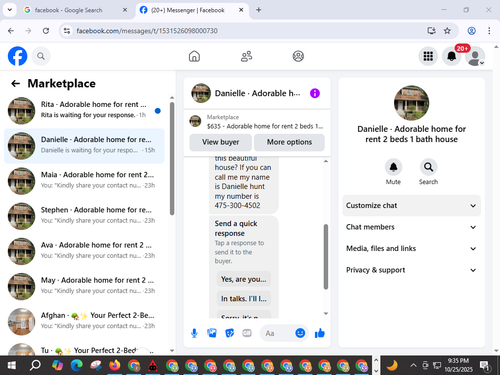Open Stephen conversation in list
The image size is (500, 375).
pyautogui.click(x=84, y=216)
